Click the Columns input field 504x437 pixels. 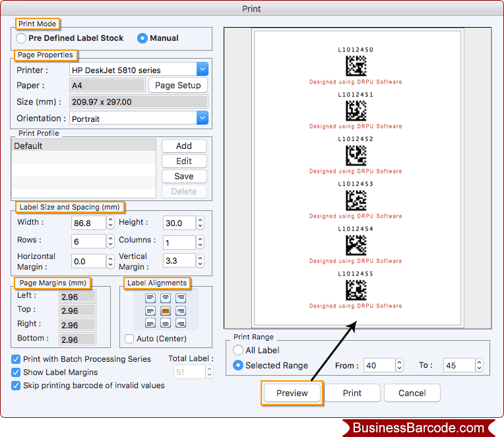pyautogui.click(x=179, y=242)
